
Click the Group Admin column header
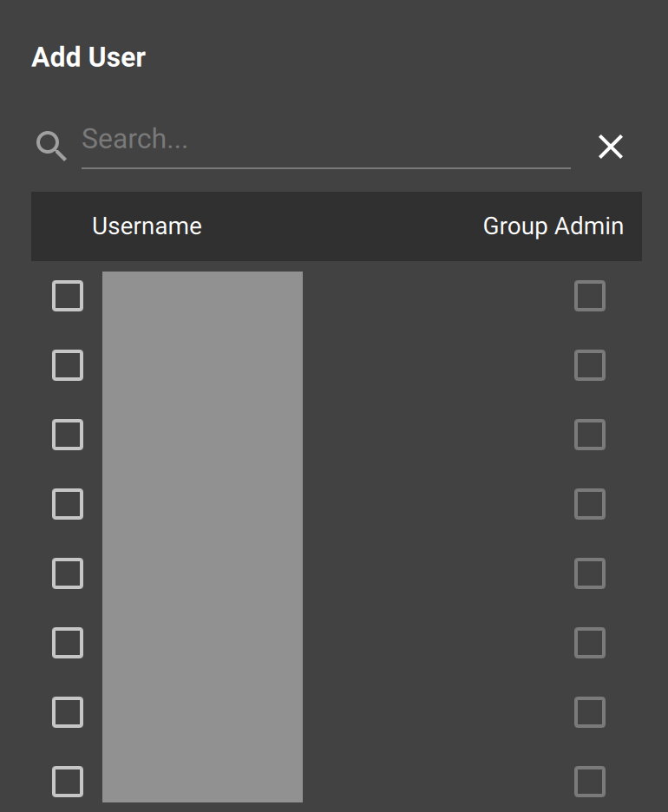[x=553, y=226]
